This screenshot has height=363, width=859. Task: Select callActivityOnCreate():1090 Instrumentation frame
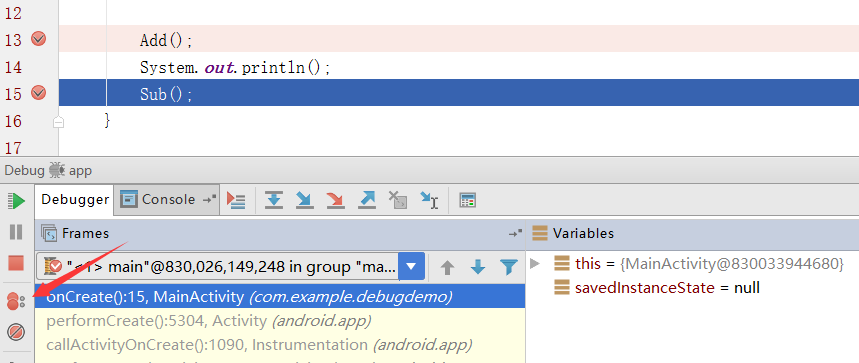[279, 345]
